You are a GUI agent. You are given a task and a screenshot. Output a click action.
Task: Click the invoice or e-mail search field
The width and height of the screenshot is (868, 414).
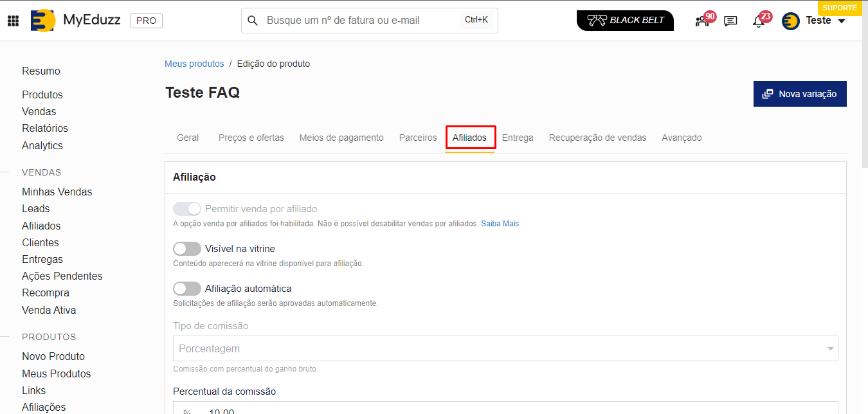(x=360, y=21)
